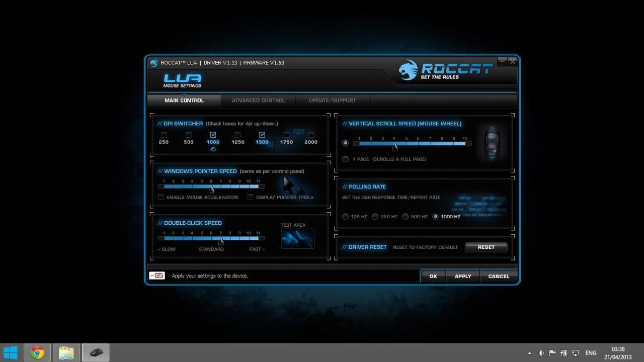Click the double-click speed slider handle
Viewport: 644px width, 362px height.
coord(220,240)
